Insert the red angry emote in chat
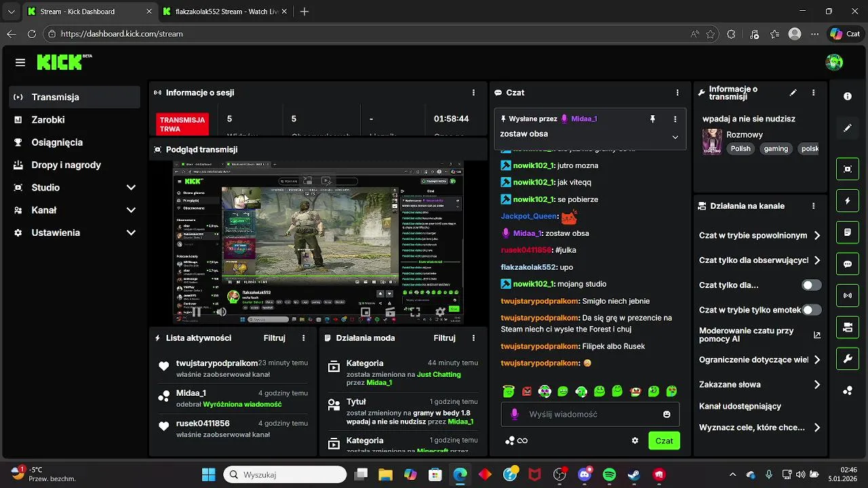Viewport: 868px width, 488px height. point(527,391)
